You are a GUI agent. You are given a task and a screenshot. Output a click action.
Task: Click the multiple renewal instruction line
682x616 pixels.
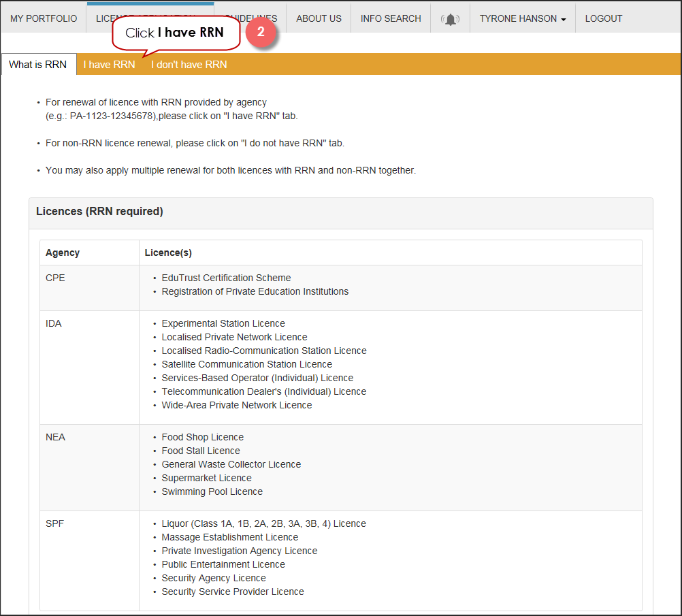pyautogui.click(x=231, y=171)
